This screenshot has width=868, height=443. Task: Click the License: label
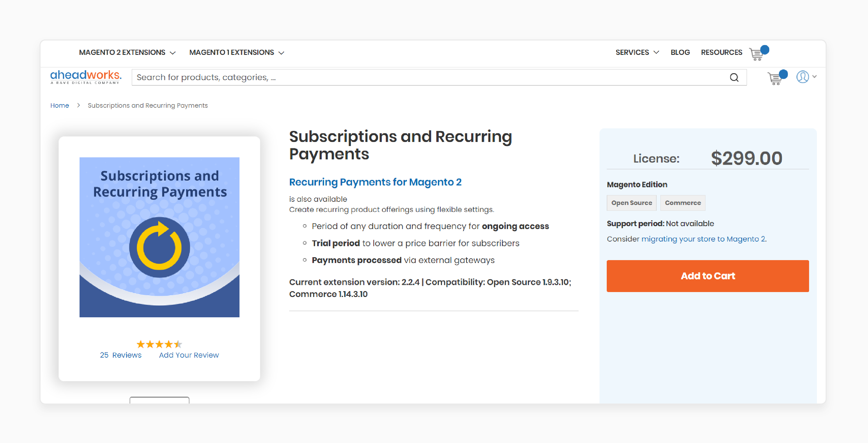[x=656, y=158]
